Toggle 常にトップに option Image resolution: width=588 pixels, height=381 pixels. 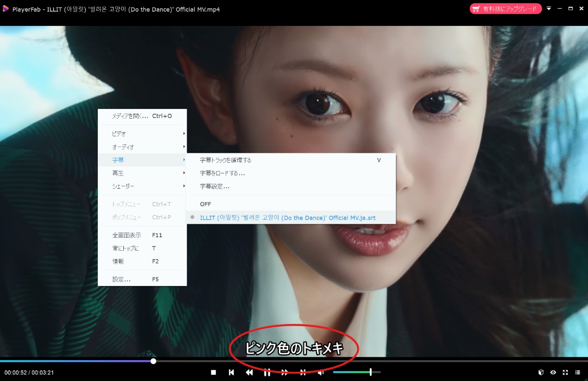(x=142, y=248)
